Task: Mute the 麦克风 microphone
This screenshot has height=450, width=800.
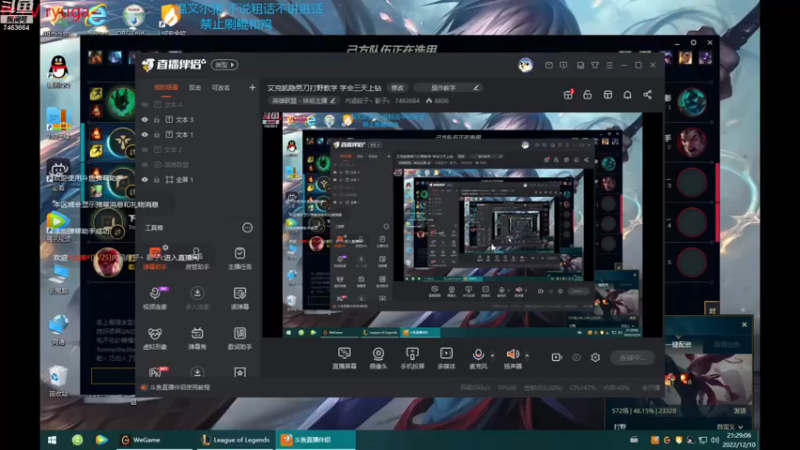Action: tap(478, 358)
